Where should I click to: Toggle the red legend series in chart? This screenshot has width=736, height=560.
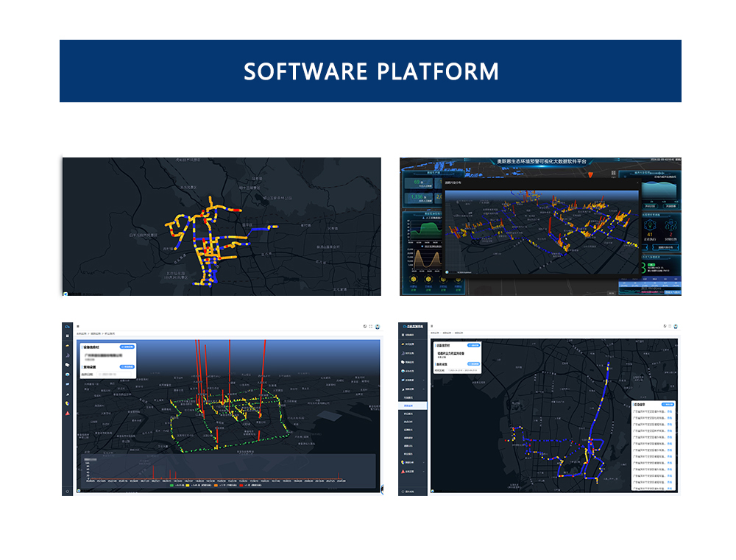242,486
